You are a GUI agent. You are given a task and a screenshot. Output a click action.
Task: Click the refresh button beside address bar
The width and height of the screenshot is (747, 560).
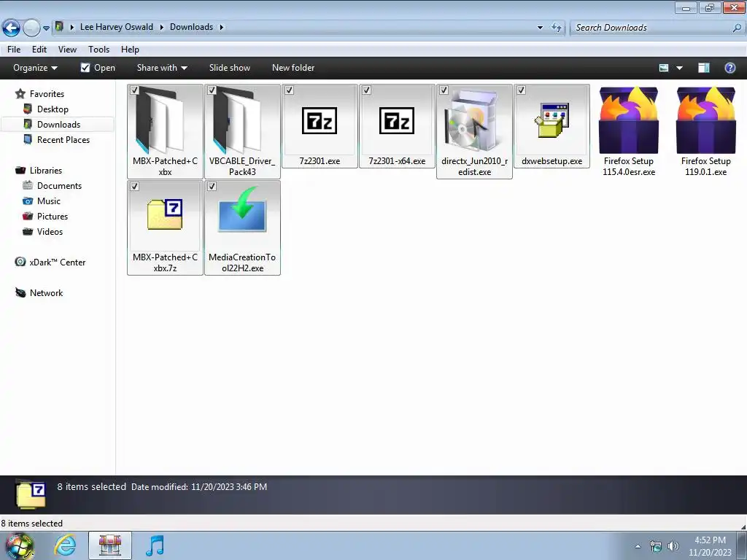coord(557,27)
